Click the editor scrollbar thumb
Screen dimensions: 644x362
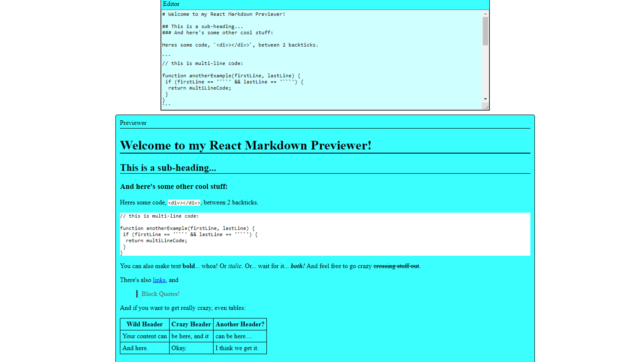tap(485, 31)
